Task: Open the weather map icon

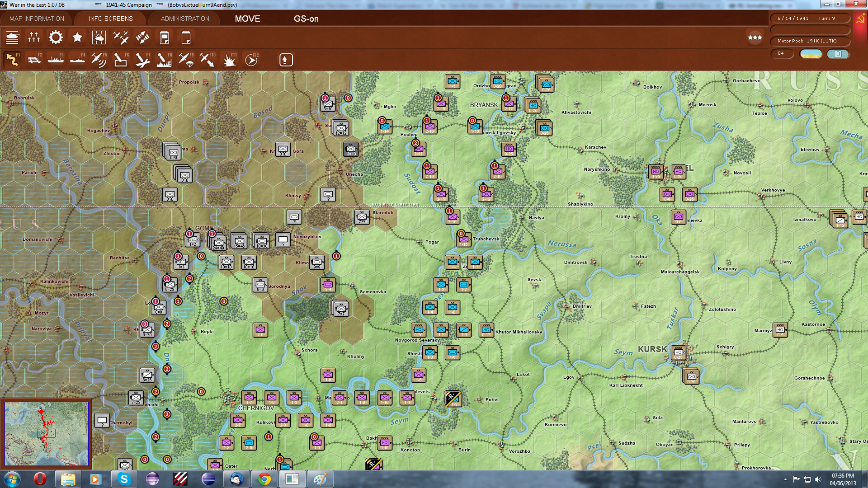Action: 99,38
